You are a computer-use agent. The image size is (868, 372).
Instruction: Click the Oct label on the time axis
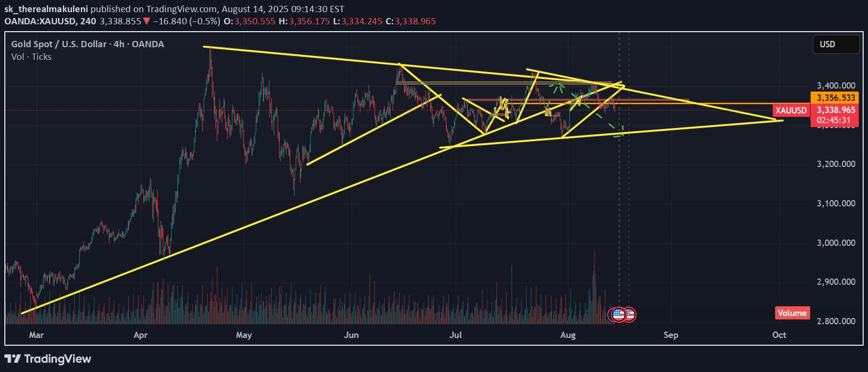pyautogui.click(x=779, y=335)
